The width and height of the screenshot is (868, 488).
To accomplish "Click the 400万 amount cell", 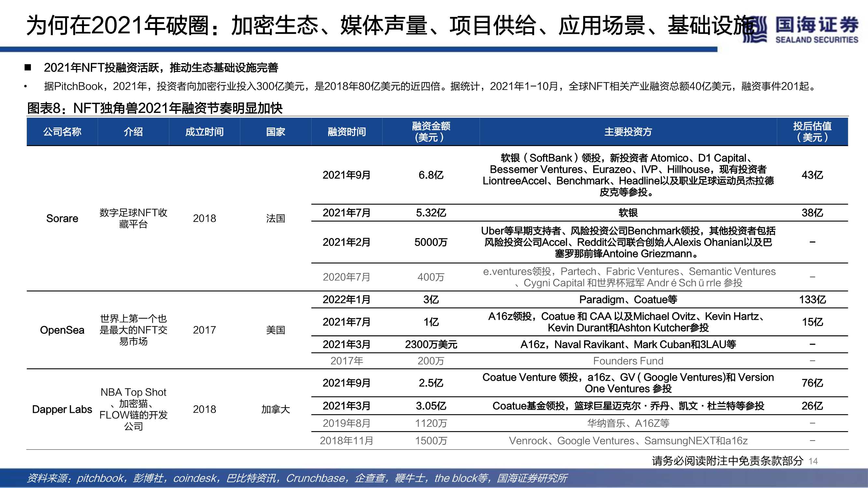I will [431, 277].
